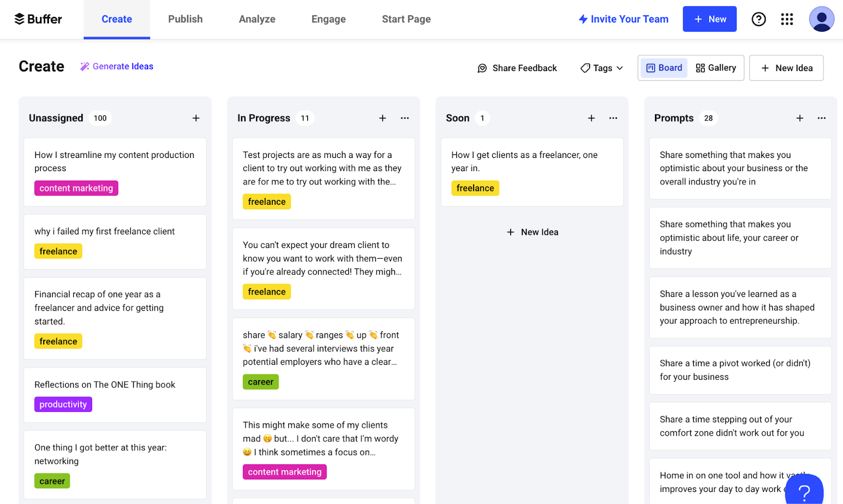The image size is (843, 504).
Task: Click content marketing tag on wordy clients card
Action: pyautogui.click(x=285, y=472)
